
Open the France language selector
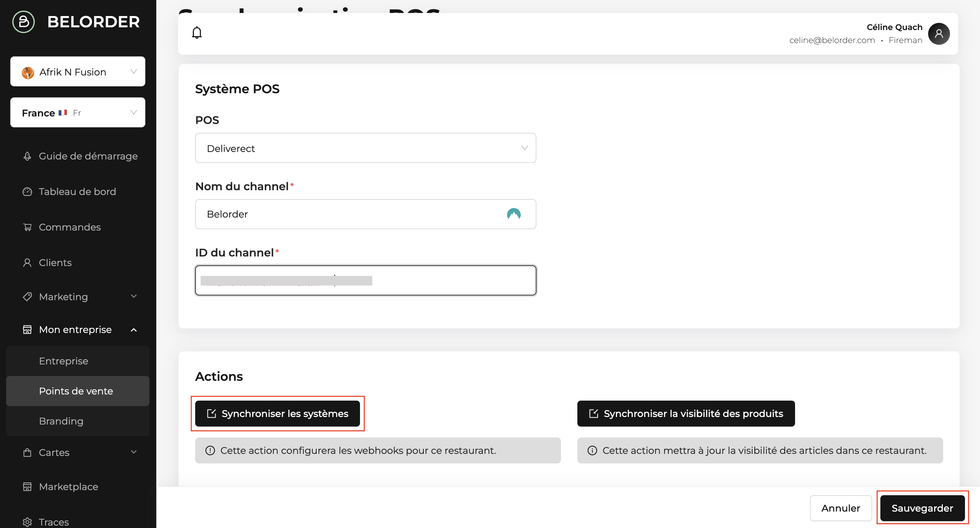point(77,113)
